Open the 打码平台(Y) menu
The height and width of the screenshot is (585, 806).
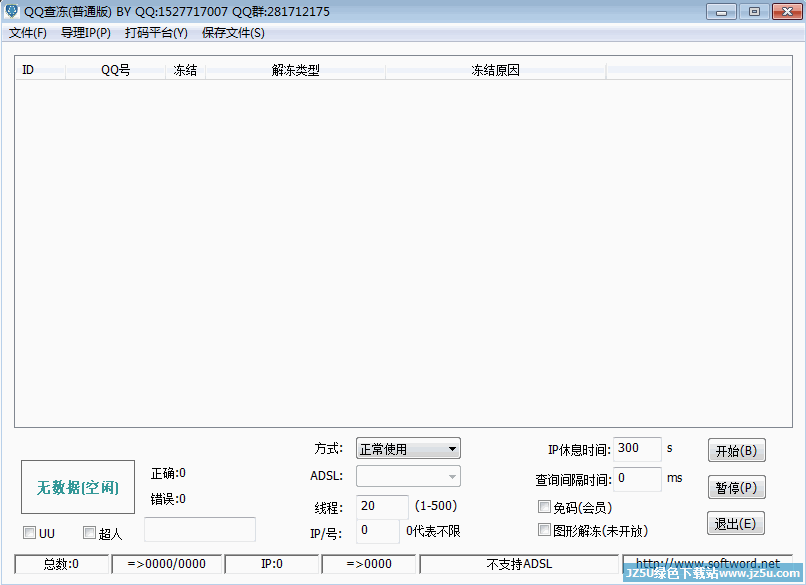click(156, 33)
